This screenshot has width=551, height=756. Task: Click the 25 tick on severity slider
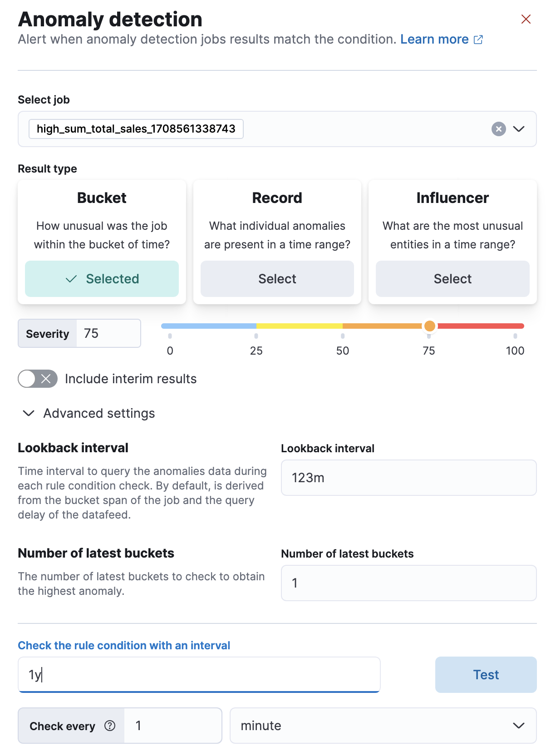pos(256,336)
